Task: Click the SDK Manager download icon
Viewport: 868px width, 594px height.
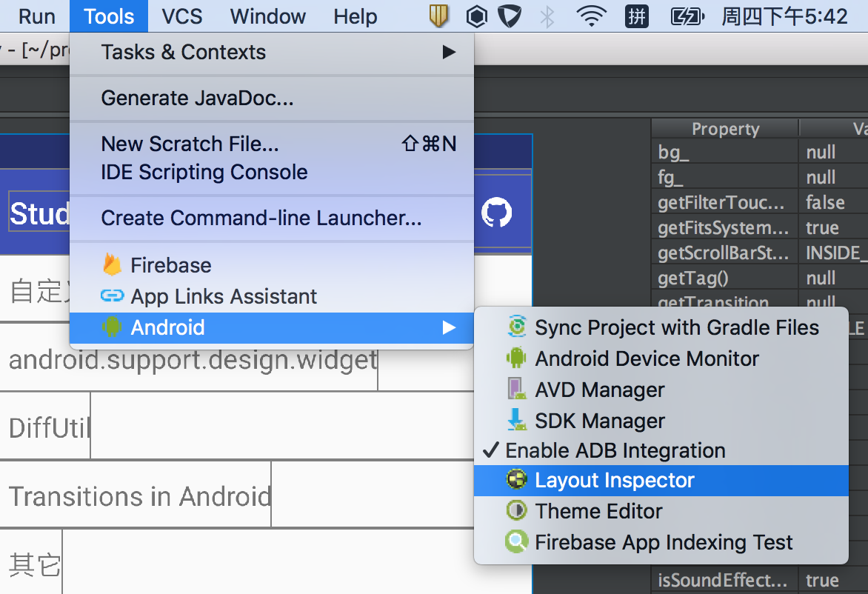Action: 517,420
